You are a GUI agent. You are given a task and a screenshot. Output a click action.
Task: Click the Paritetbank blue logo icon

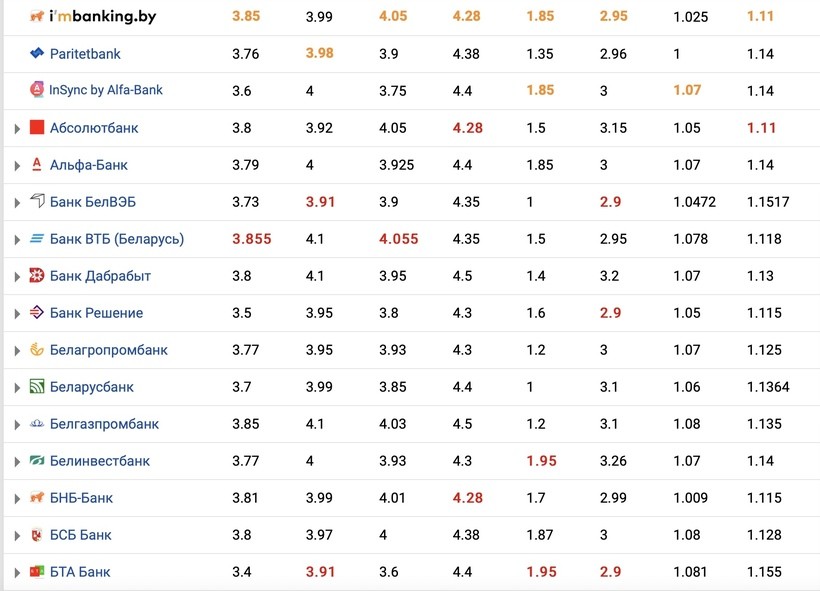click(x=37, y=53)
